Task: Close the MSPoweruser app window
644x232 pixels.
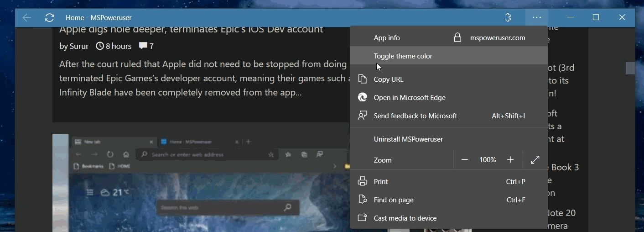Action: (622, 18)
